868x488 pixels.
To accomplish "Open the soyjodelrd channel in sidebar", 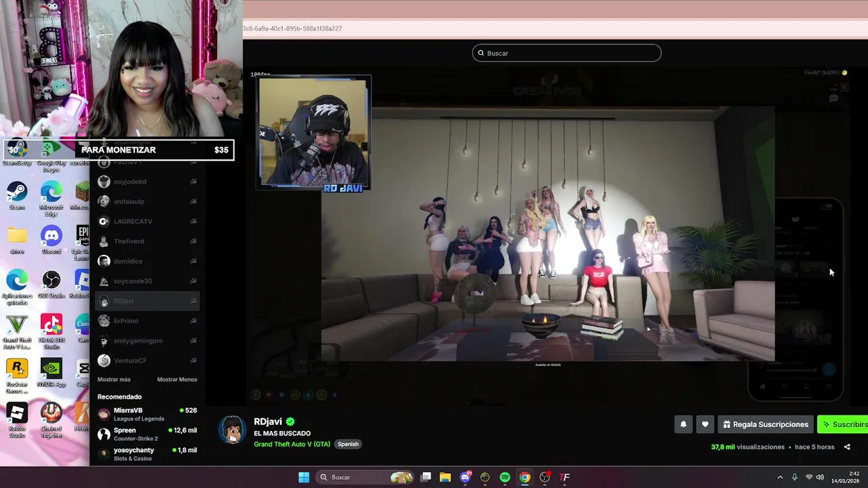I will pyautogui.click(x=148, y=182).
